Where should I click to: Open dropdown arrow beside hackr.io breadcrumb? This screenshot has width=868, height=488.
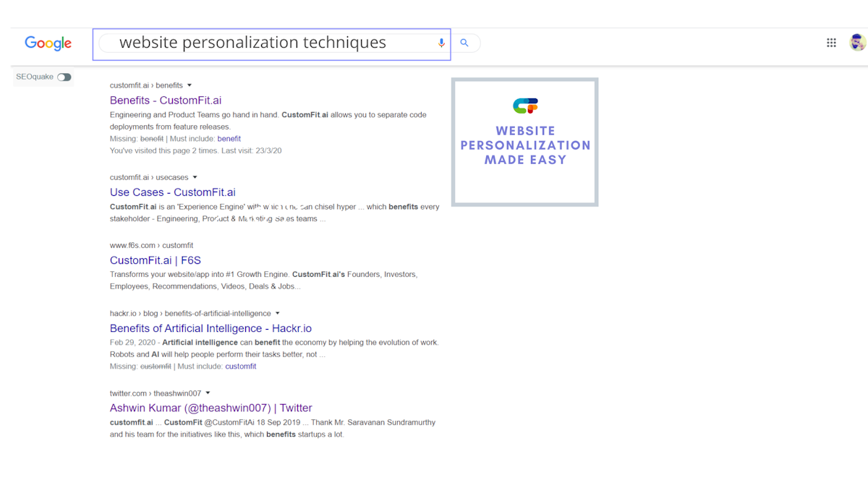pos(277,314)
